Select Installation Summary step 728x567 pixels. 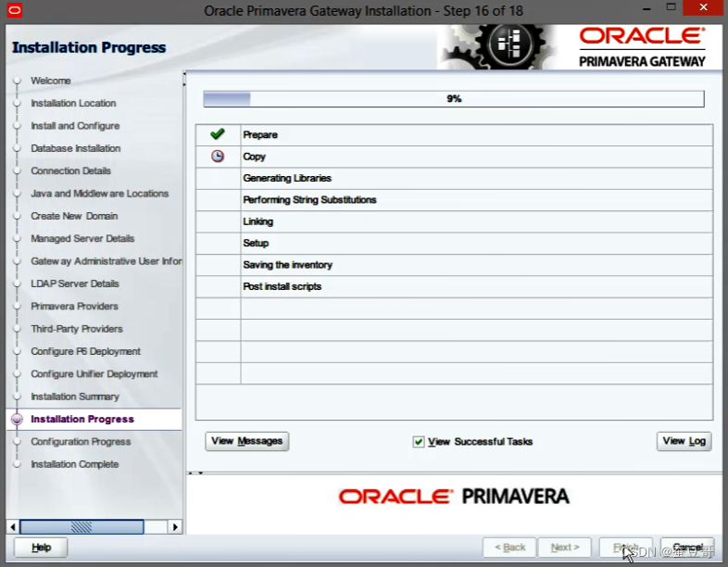(x=75, y=397)
